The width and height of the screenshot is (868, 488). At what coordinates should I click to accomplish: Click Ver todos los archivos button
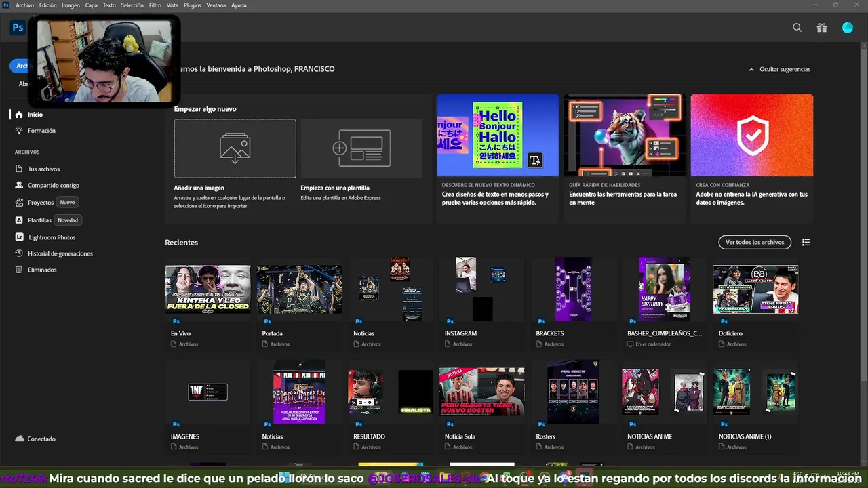click(755, 242)
